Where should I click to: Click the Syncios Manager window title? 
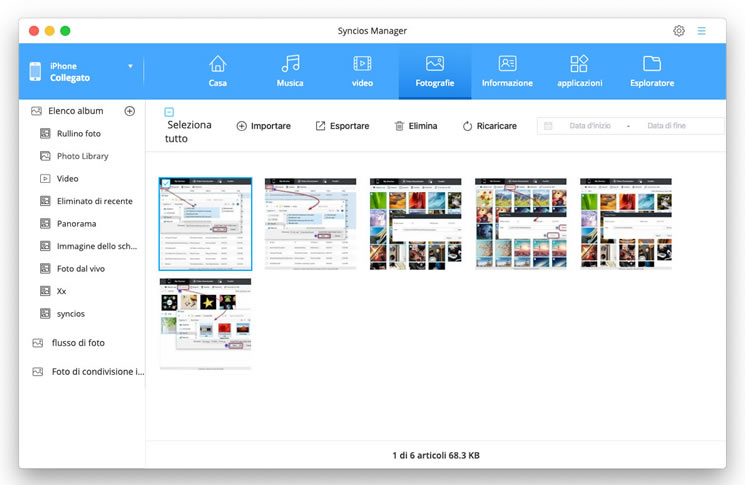coord(372,31)
